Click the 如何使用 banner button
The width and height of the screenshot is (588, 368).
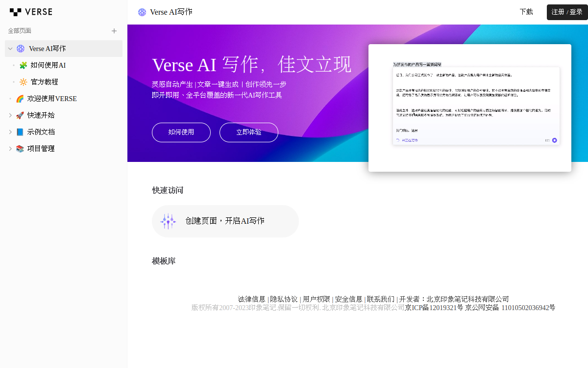coord(181,132)
